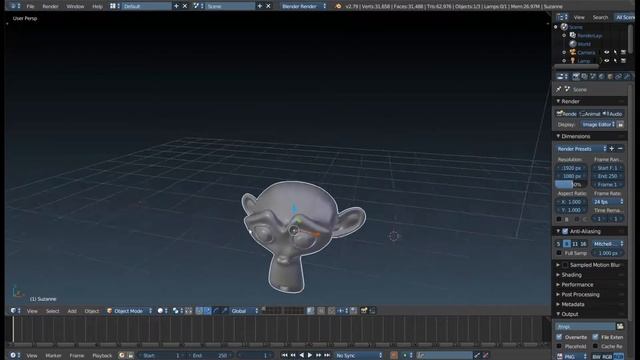Image resolution: width=640 pixels, height=360 pixels.
Task: Click the timeline End frame field
Action: (210, 356)
